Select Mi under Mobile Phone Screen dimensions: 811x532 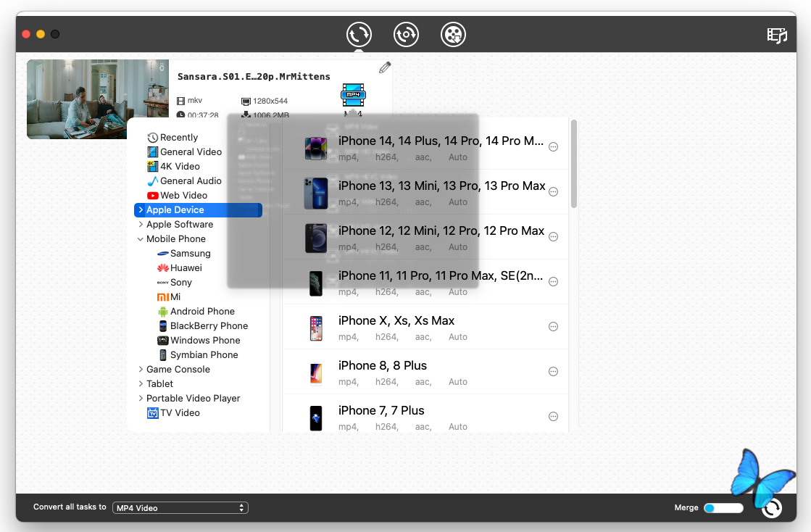tap(169, 296)
